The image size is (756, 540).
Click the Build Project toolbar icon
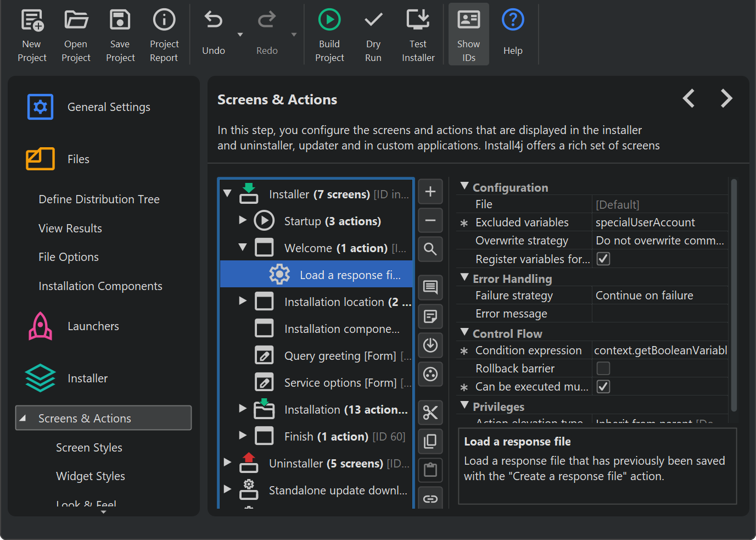(329, 20)
